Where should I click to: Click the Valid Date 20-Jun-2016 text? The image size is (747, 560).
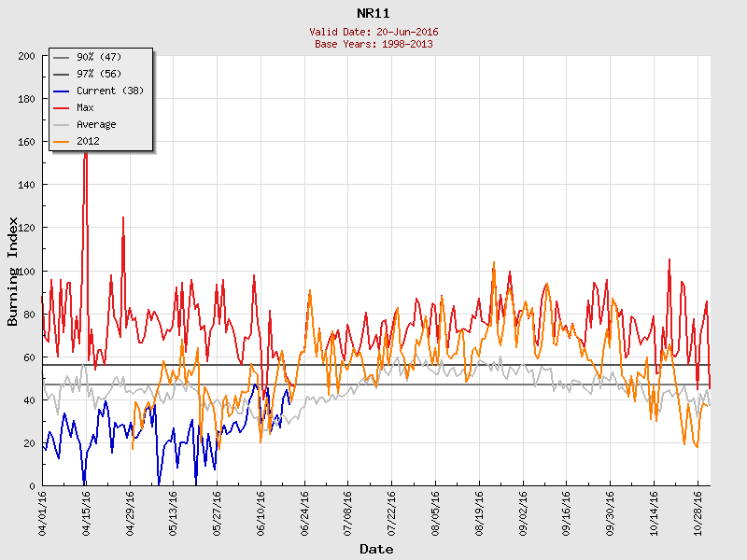click(373, 32)
